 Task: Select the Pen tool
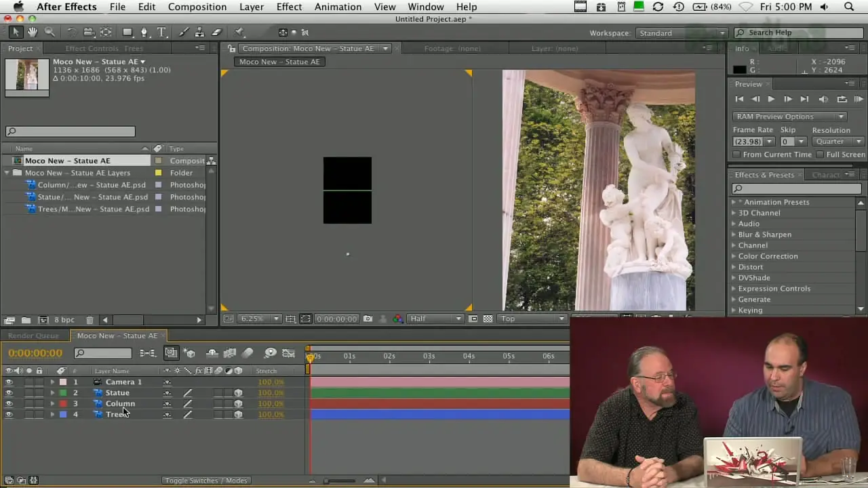pos(144,32)
